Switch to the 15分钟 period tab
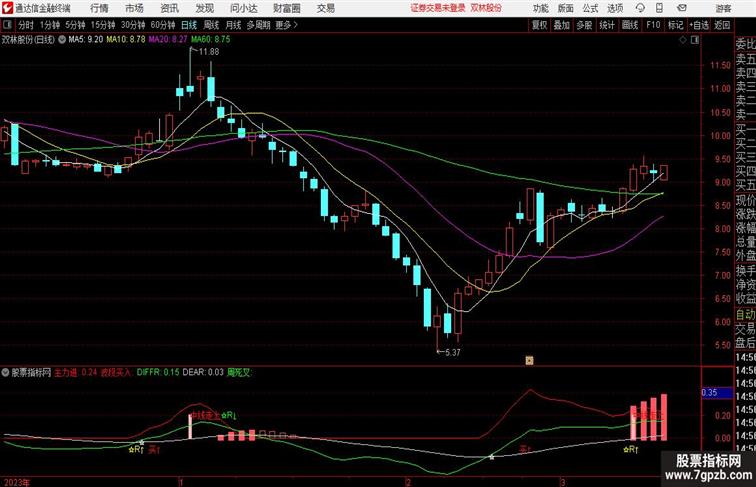756x487 pixels. 103,25
